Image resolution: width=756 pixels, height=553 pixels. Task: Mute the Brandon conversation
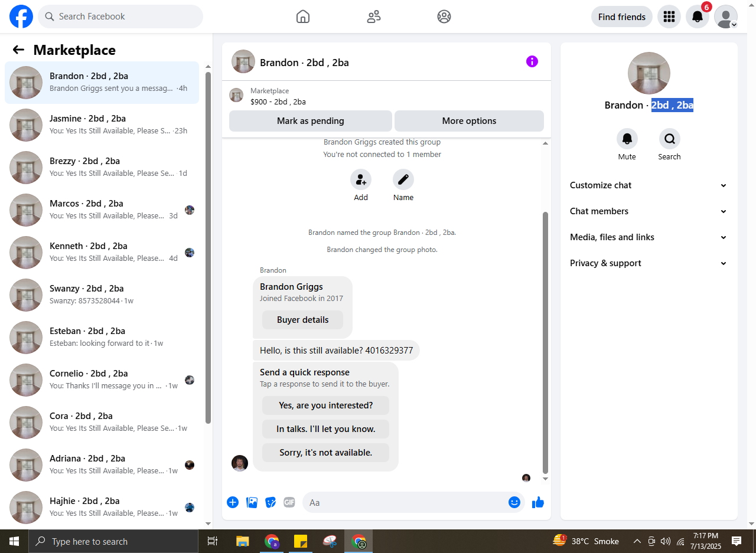pyautogui.click(x=627, y=139)
